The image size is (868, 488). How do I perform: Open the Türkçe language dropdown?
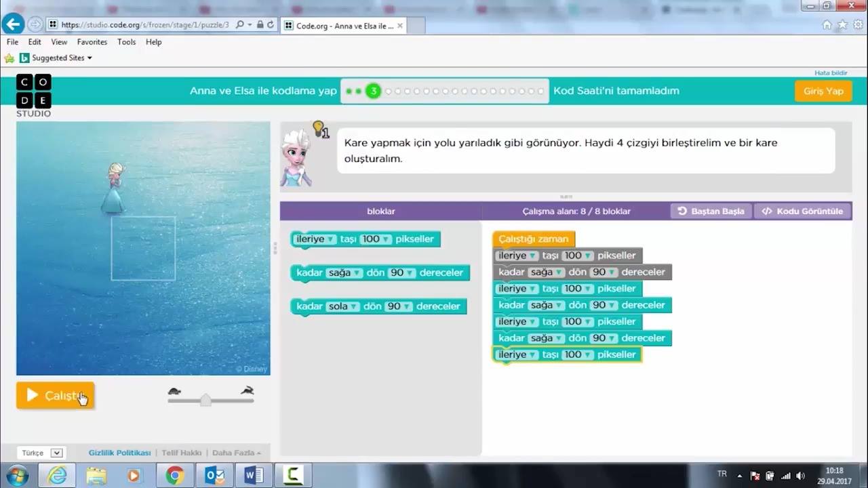pos(42,453)
